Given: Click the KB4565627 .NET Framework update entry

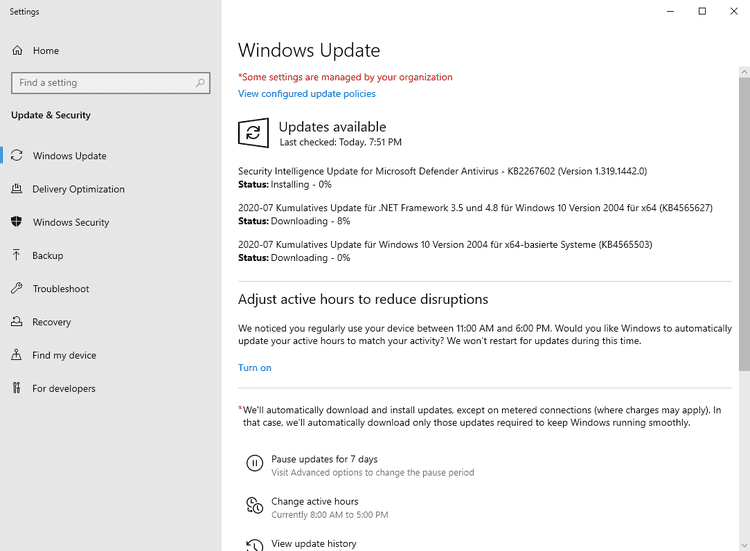Looking at the screenshot, I should [475, 208].
